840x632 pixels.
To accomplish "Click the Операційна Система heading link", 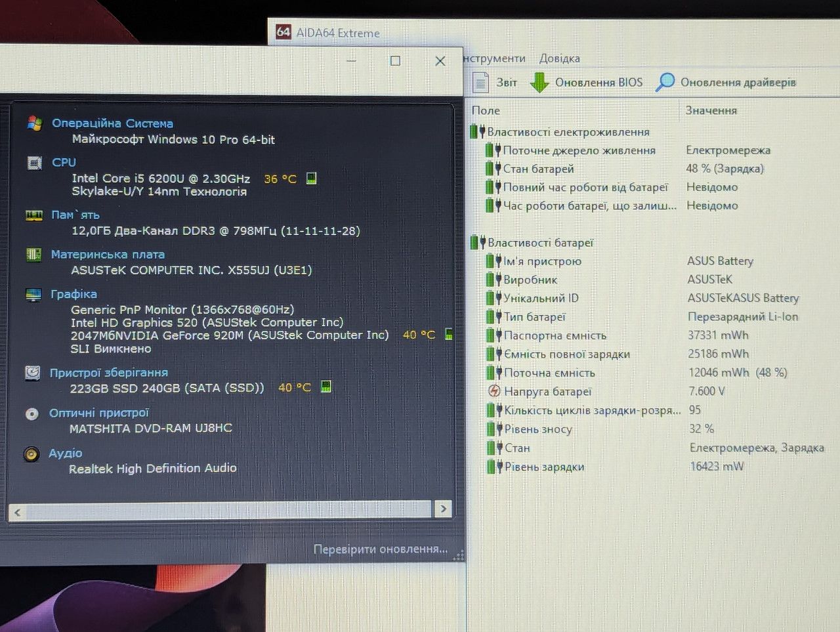I will click(x=112, y=123).
